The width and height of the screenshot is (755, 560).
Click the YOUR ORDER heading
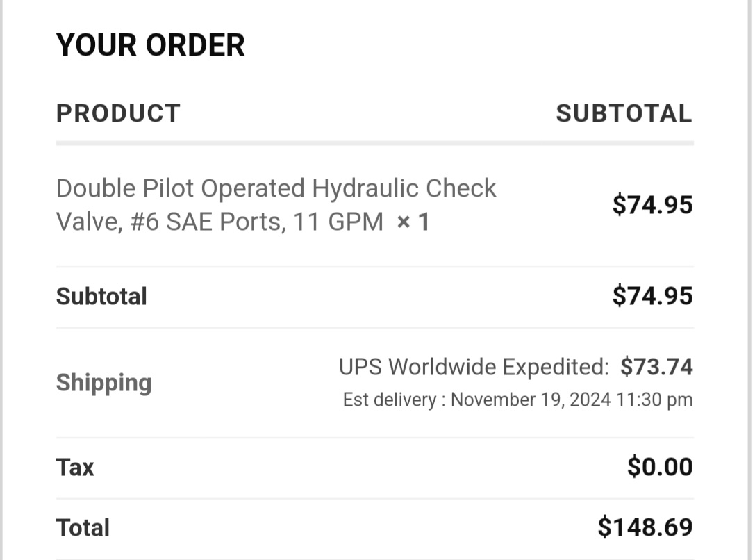(150, 45)
